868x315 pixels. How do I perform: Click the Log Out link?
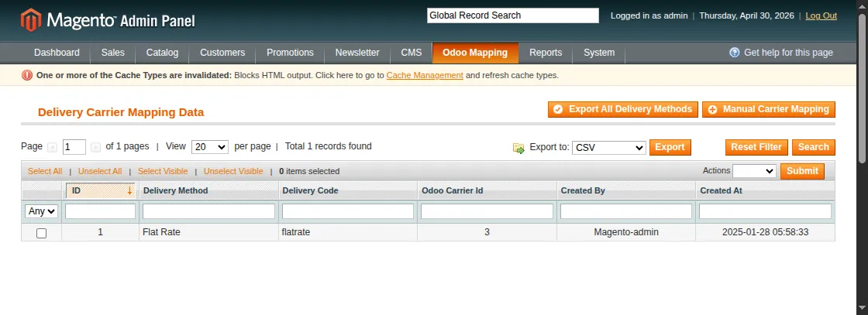tap(821, 15)
